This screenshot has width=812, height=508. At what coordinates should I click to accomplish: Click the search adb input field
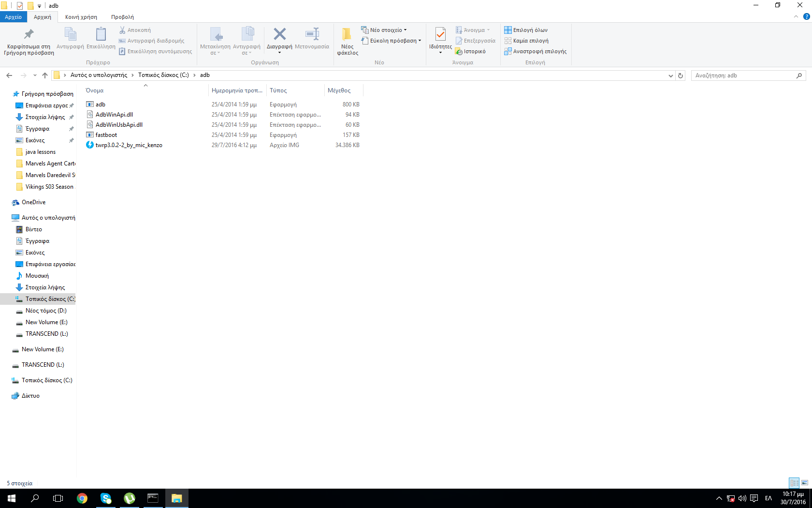pos(743,75)
